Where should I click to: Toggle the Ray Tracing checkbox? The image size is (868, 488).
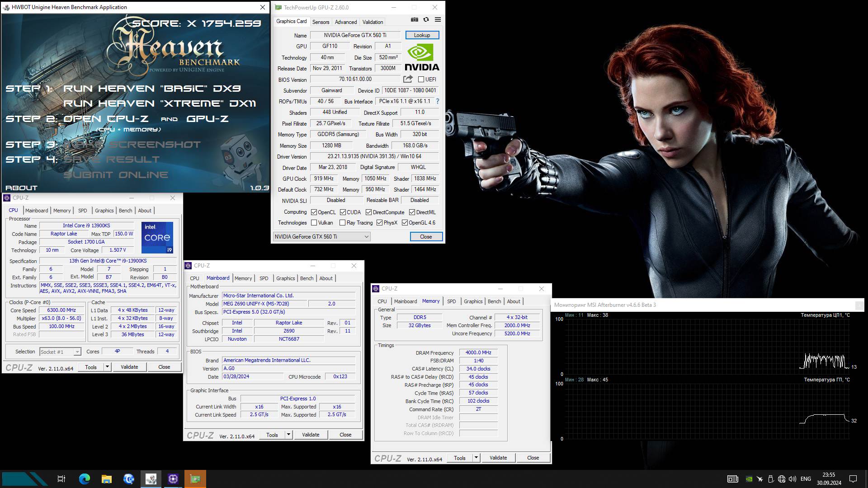pyautogui.click(x=342, y=223)
